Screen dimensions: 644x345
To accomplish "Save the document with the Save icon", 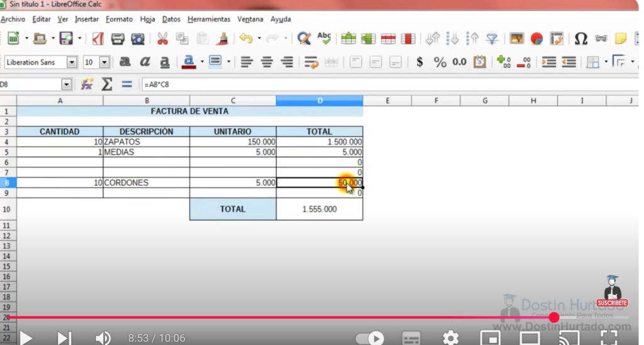I will (x=66, y=38).
